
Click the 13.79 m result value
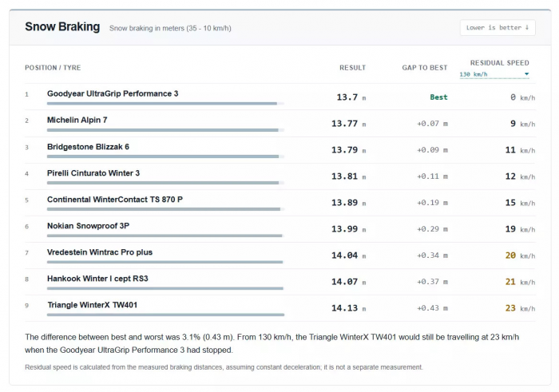349,149
